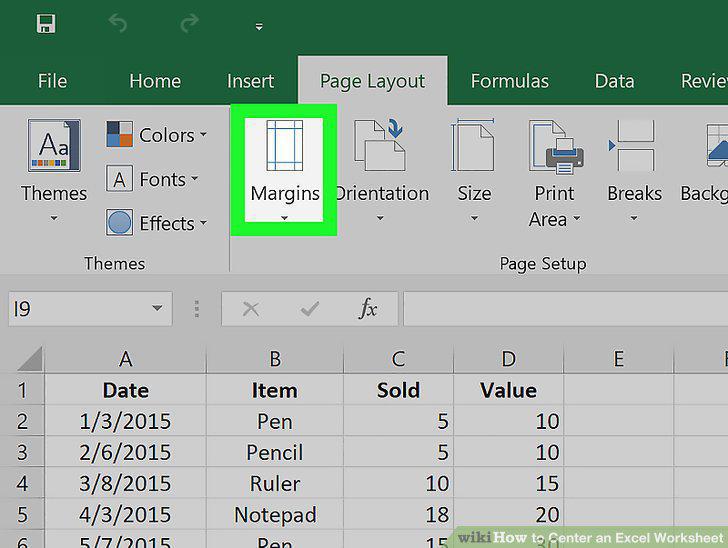The height and width of the screenshot is (548, 728).
Task: Select row 4 header
Action: pyautogui.click(x=22, y=483)
